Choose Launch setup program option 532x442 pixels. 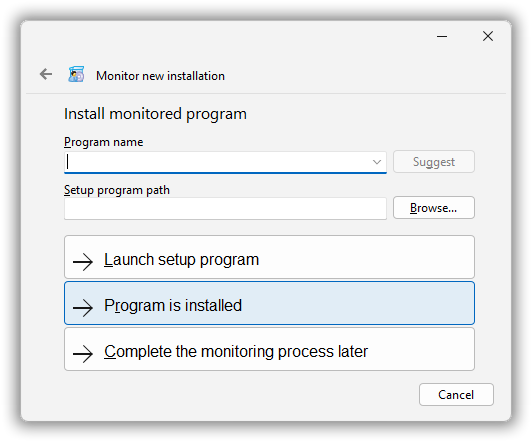(x=269, y=257)
